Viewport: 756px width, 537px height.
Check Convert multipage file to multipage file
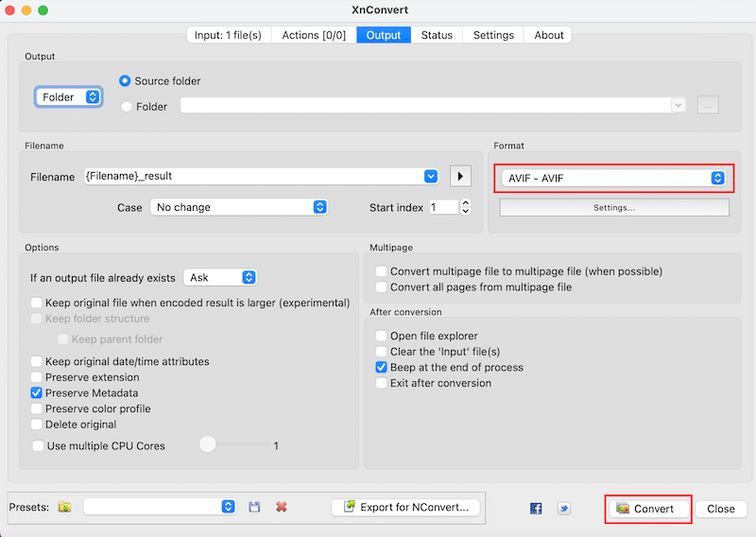click(382, 271)
